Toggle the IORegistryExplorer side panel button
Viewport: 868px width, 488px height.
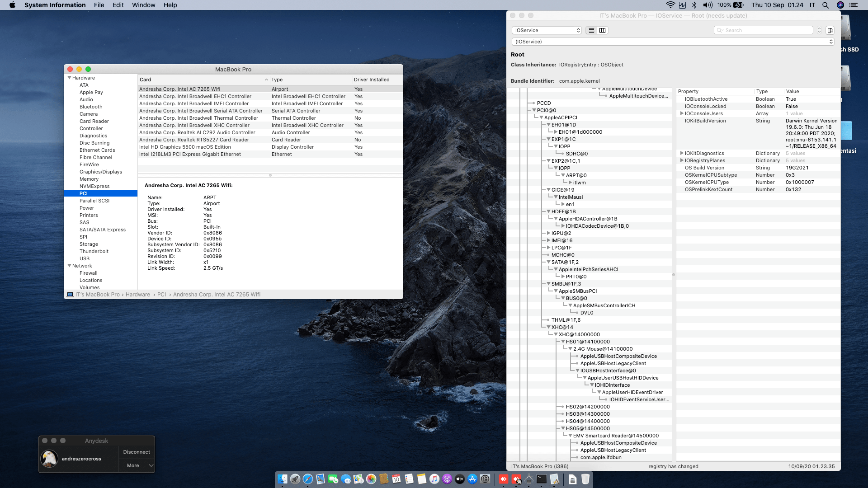point(830,30)
